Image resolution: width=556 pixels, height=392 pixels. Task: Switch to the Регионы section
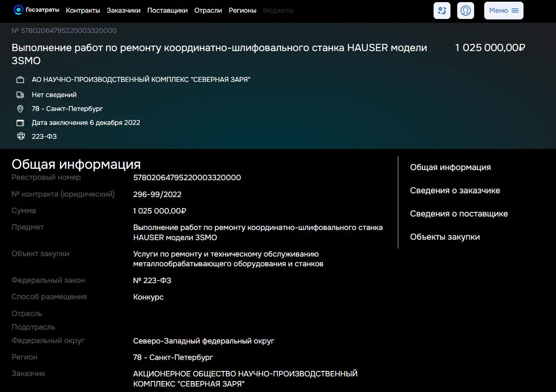(242, 11)
